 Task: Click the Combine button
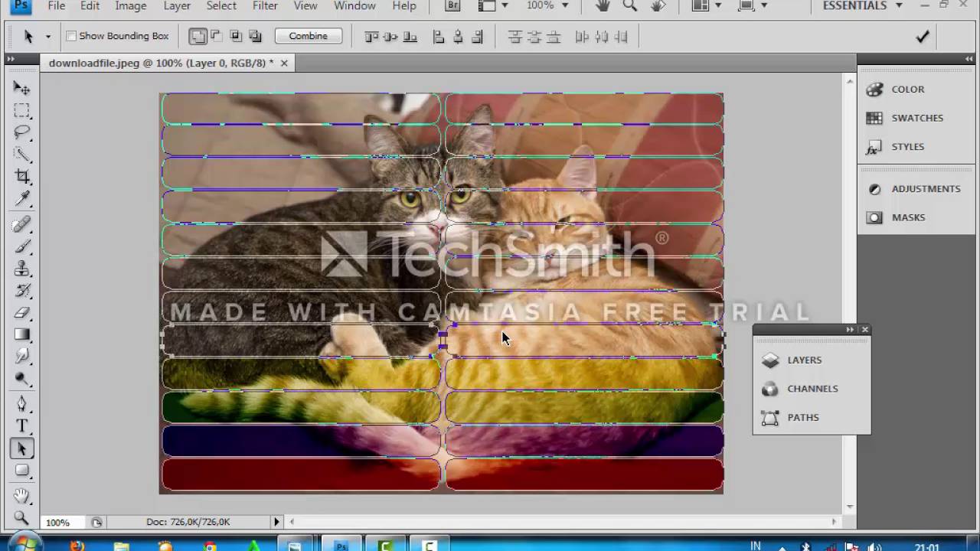click(309, 36)
